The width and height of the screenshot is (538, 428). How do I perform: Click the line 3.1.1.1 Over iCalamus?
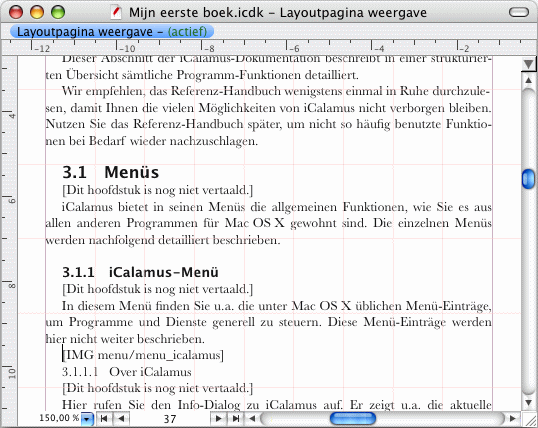pyautogui.click(x=127, y=372)
